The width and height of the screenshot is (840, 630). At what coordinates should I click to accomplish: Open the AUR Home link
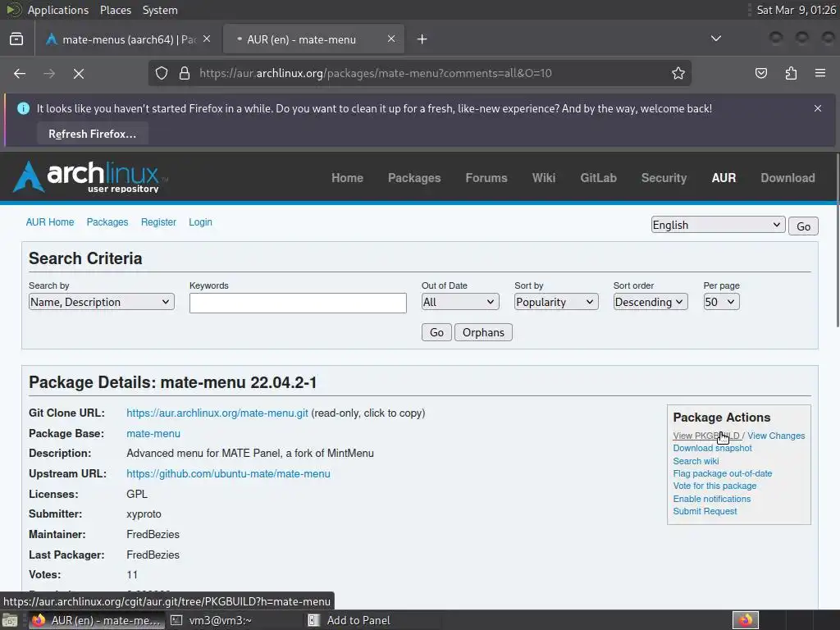50,221
